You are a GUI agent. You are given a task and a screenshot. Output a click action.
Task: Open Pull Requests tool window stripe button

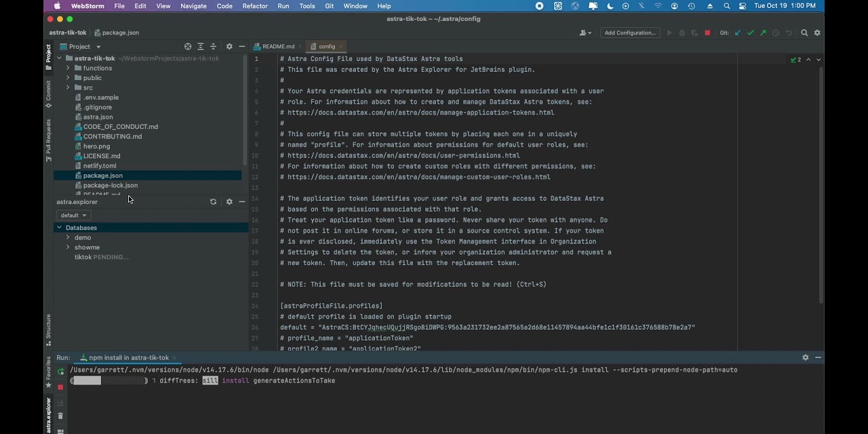click(48, 140)
